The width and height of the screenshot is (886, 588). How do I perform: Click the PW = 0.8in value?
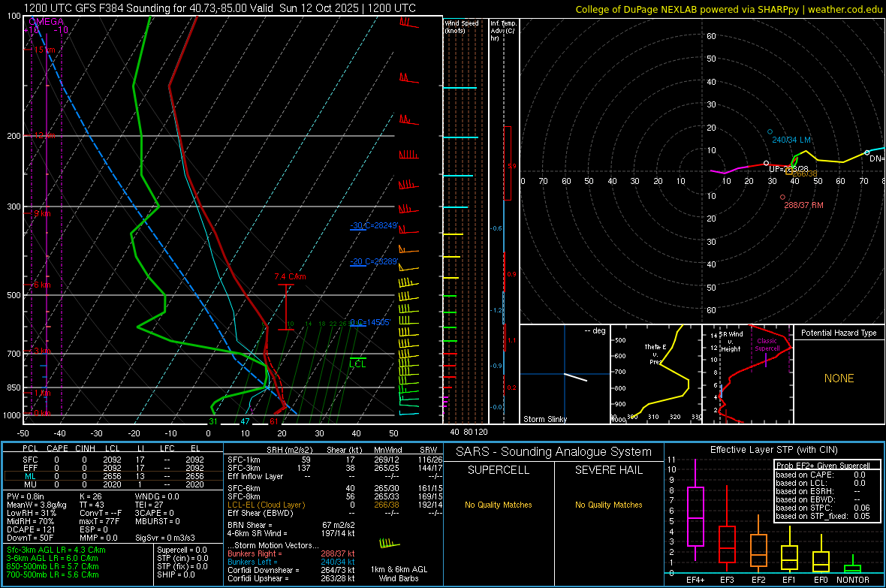coord(26,496)
